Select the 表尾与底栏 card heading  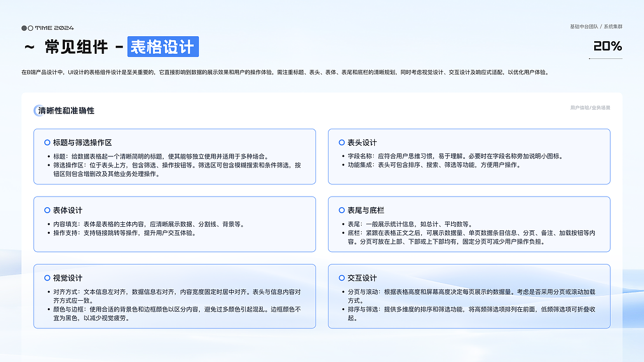coord(366,210)
